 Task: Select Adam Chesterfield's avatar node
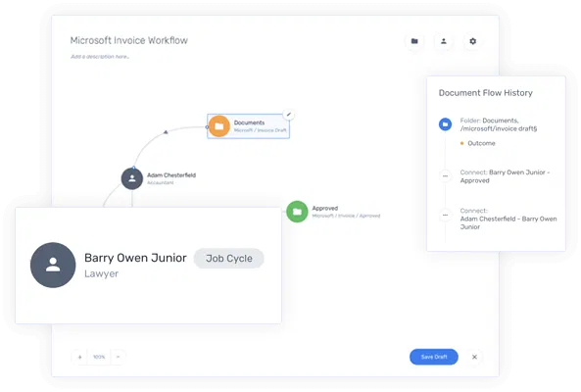point(132,178)
